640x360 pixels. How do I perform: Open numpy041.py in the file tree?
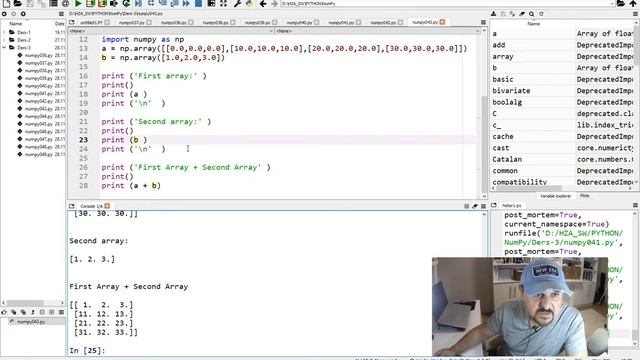(39, 94)
